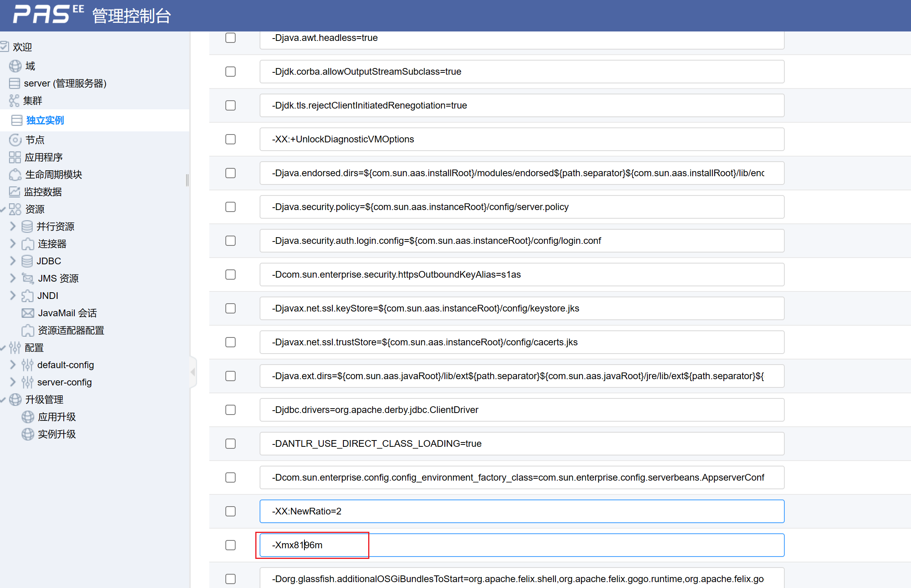Click the 应用升级 globe icon
Viewport: 911px width, 588px height.
[x=28, y=417]
